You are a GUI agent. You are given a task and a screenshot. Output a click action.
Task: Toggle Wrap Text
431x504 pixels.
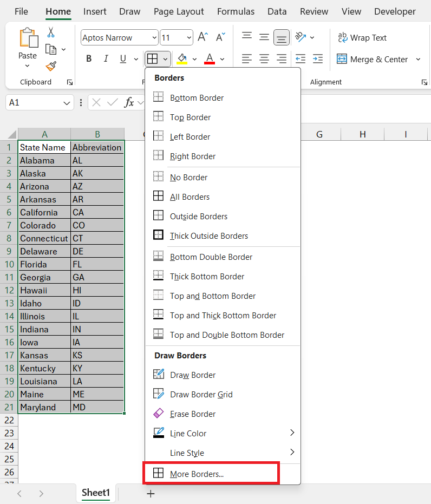click(362, 37)
